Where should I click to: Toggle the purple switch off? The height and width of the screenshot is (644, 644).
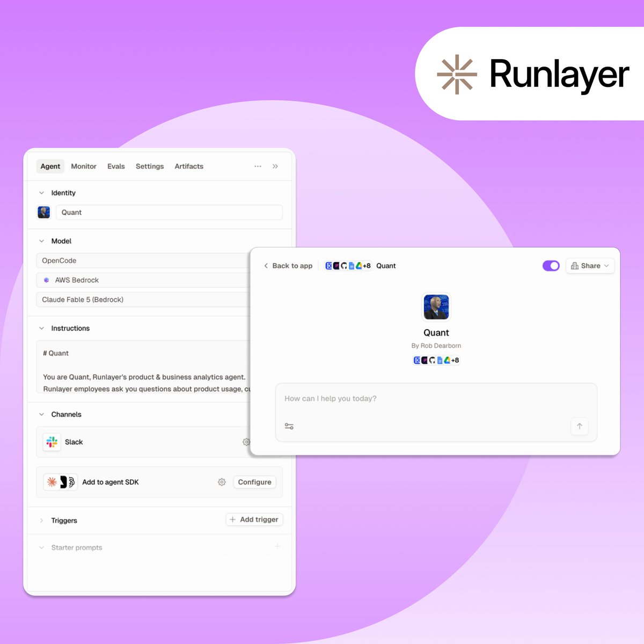click(x=551, y=266)
